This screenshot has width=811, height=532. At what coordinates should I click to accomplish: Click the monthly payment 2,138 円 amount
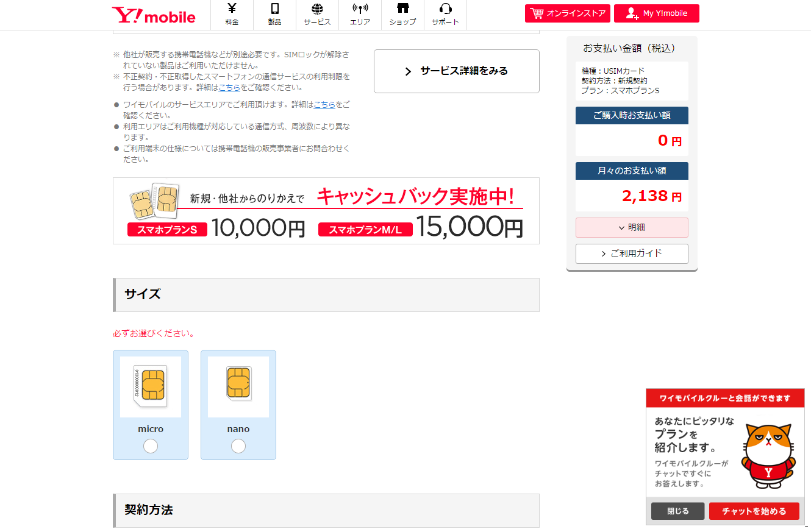pyautogui.click(x=652, y=196)
